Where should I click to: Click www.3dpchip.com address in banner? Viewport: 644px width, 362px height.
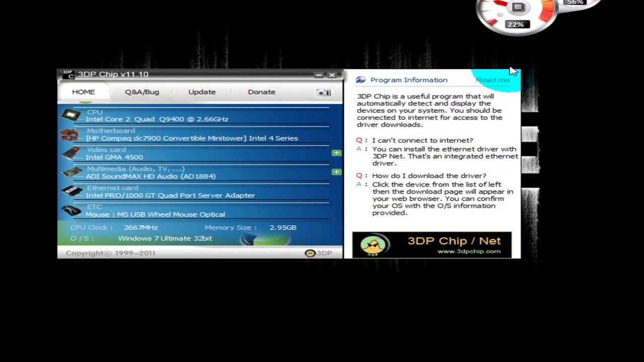click(x=469, y=251)
